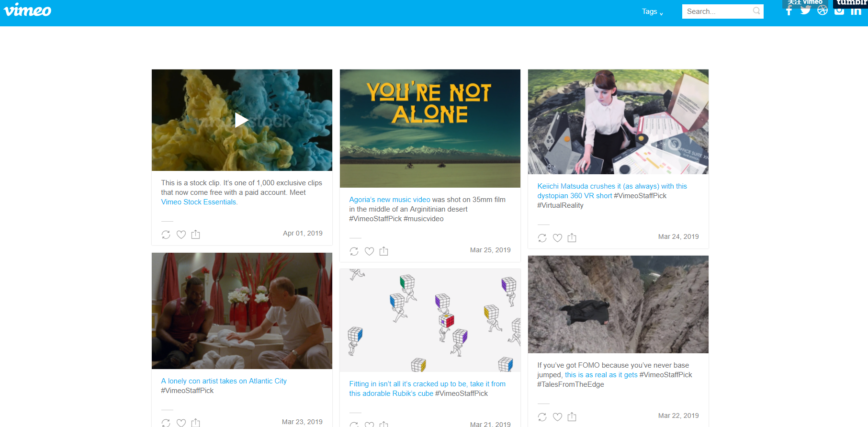Viewport: 868px width, 427px height.
Task: Like the Mar 24, 2019 post
Action: [x=557, y=238]
